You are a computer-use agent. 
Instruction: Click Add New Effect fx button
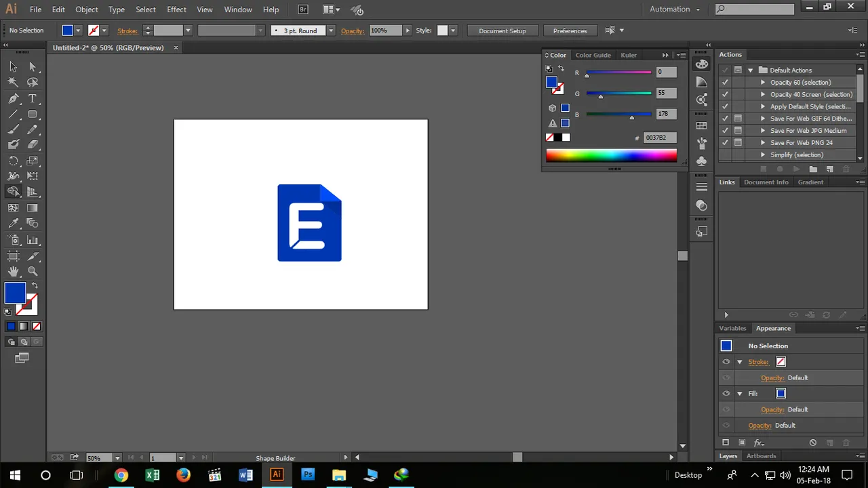tap(760, 443)
